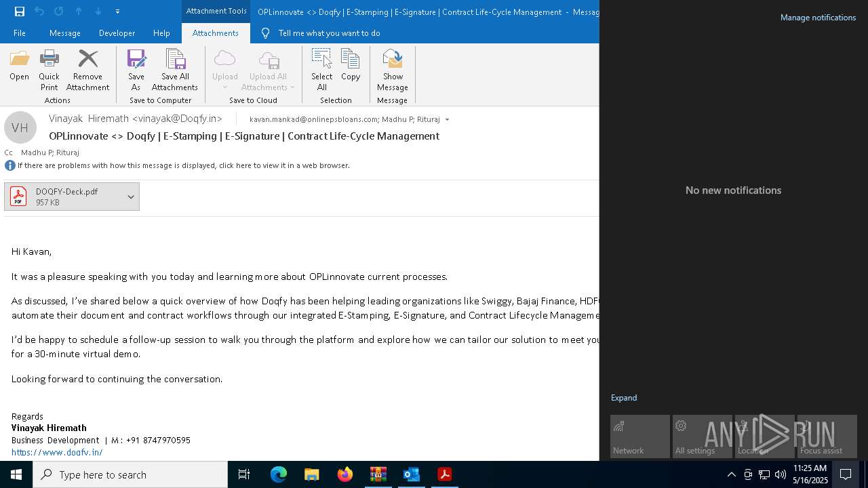Switch to the Developer ribbon tab
868x488 pixels.
pos(117,33)
